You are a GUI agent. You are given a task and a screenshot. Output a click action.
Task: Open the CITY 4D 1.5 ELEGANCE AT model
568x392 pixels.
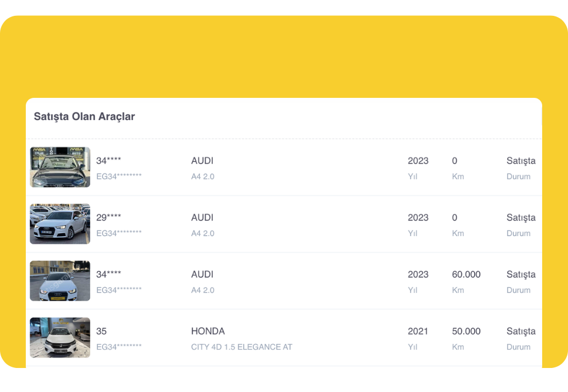pyautogui.click(x=242, y=347)
